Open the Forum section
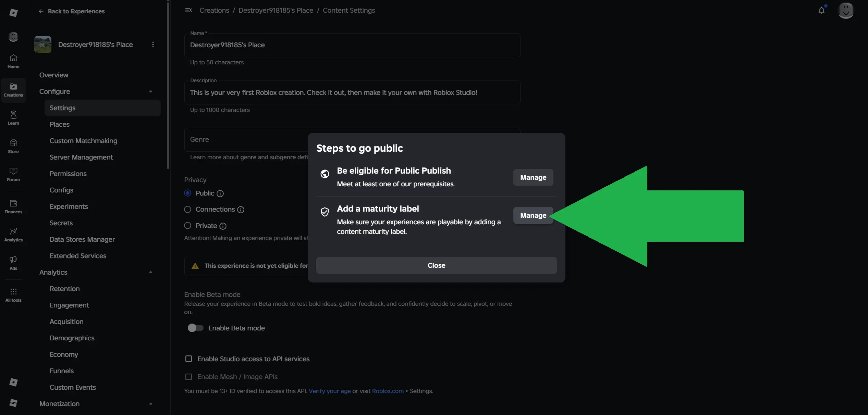 13,174
